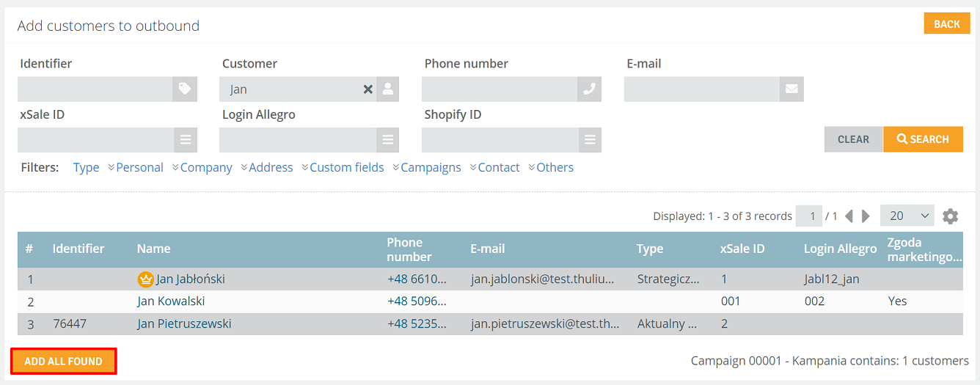Focus the E-mail input field
This screenshot has width=980, height=385.
702,89
